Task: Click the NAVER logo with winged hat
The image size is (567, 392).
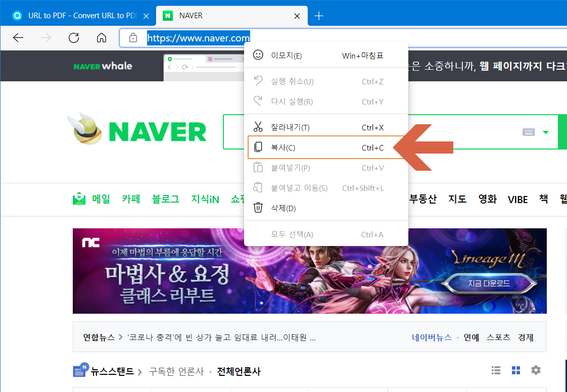Action: 136,129
